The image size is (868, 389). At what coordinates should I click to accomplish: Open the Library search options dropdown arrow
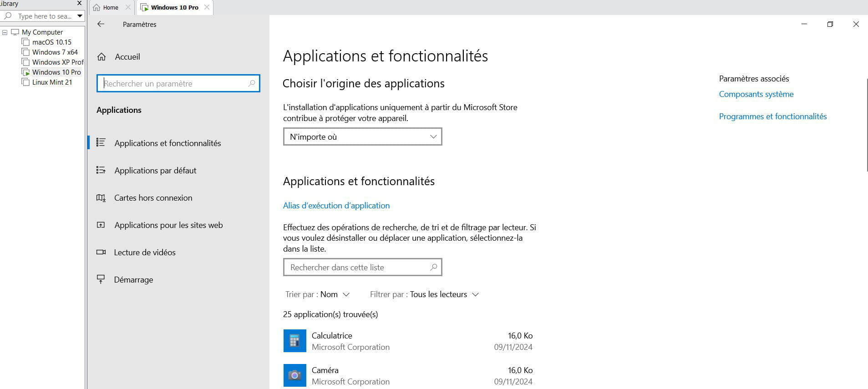pos(80,16)
